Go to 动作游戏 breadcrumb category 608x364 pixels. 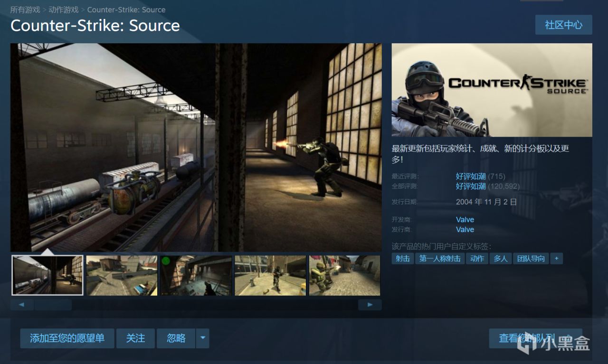64,9
